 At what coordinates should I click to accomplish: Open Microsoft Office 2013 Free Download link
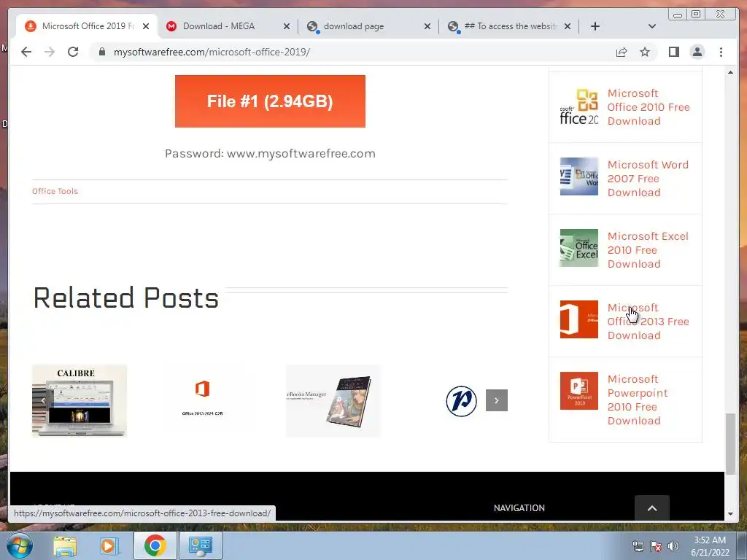coord(649,322)
